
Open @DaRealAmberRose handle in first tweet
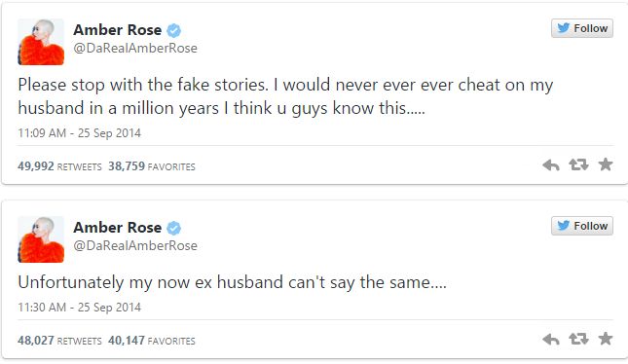point(135,48)
